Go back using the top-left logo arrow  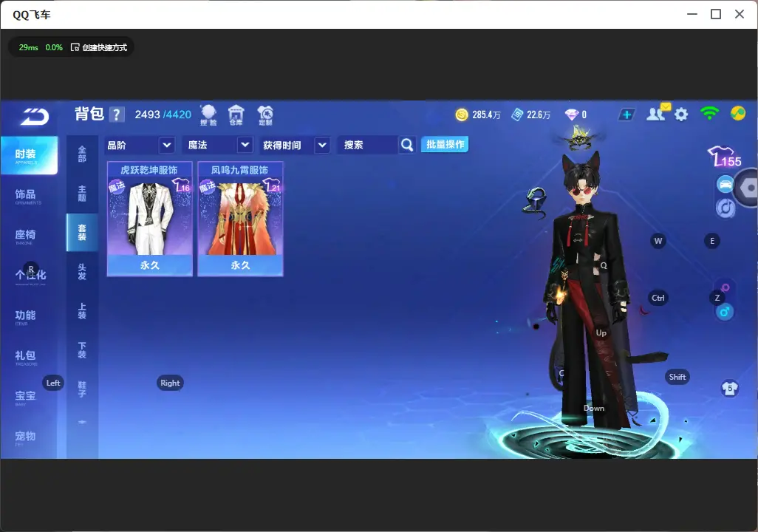(x=34, y=117)
